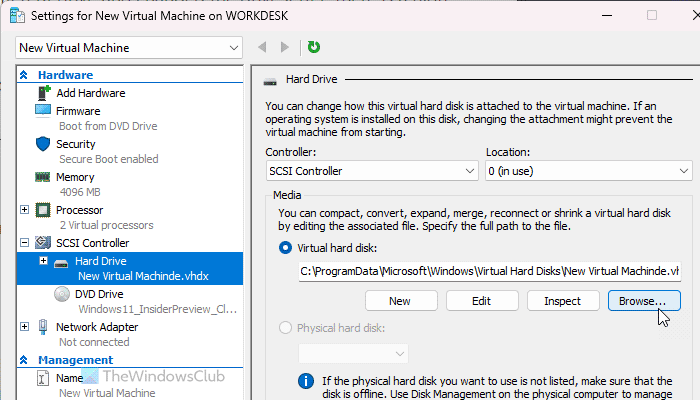This screenshot has height=400, width=700.
Task: Click the green refresh icon in toolbar
Action: coord(314,47)
